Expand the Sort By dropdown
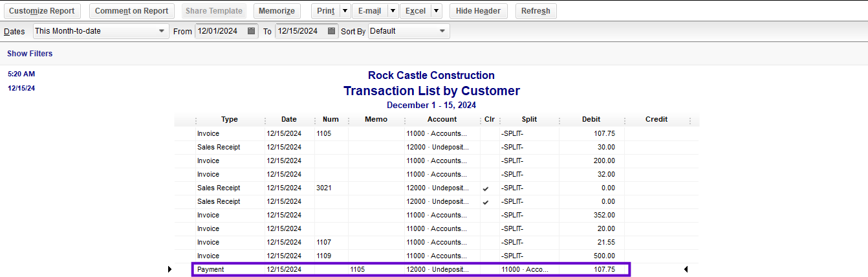The image size is (868, 277). tap(442, 31)
